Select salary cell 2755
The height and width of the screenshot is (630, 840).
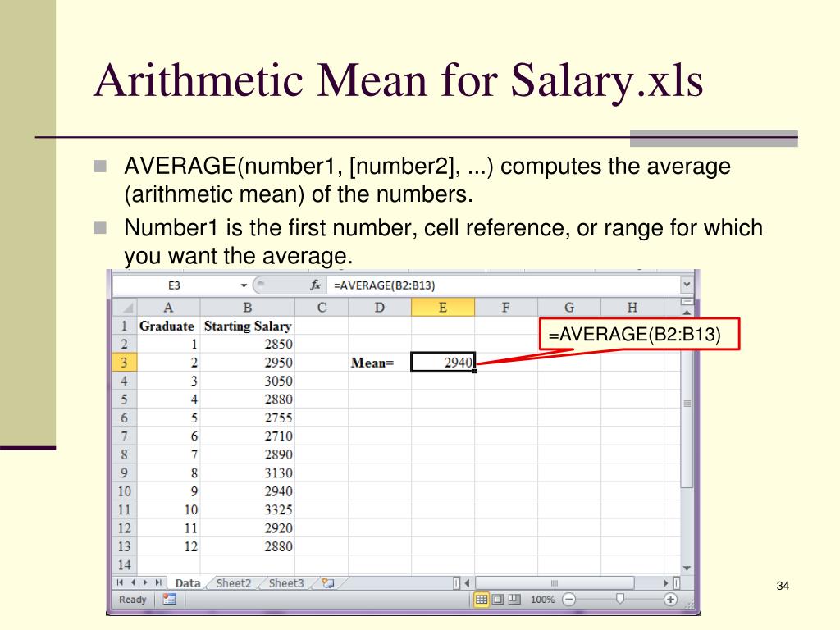(x=248, y=418)
